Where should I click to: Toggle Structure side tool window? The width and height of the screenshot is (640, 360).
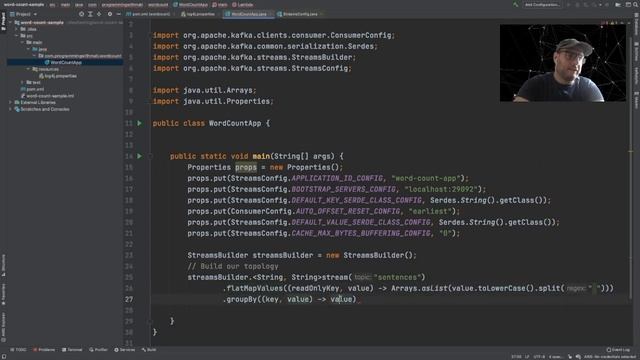coord(3,266)
